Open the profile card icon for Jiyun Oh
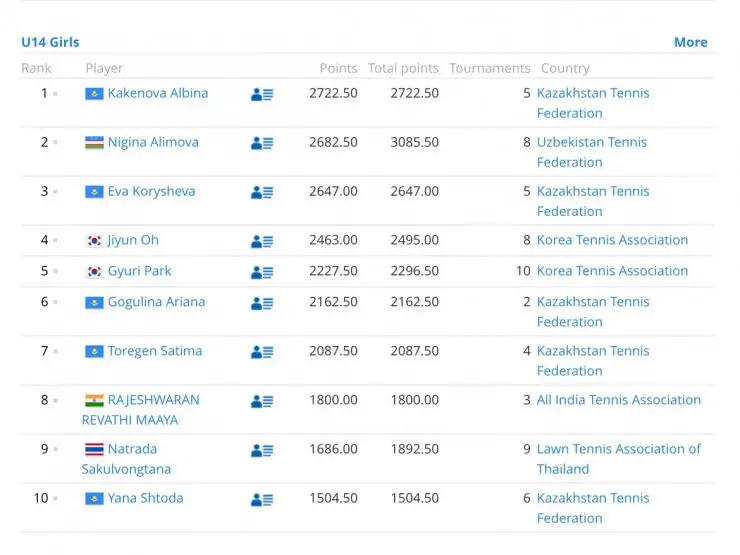 pos(261,242)
